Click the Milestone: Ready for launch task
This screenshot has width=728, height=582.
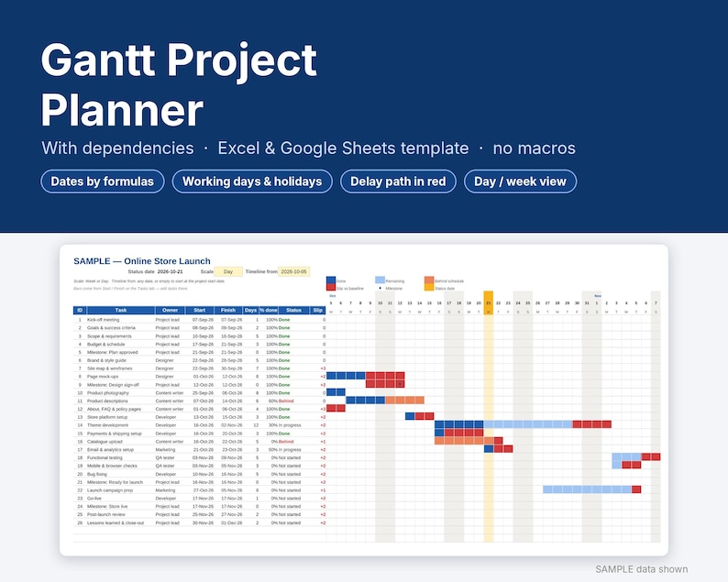(115, 482)
